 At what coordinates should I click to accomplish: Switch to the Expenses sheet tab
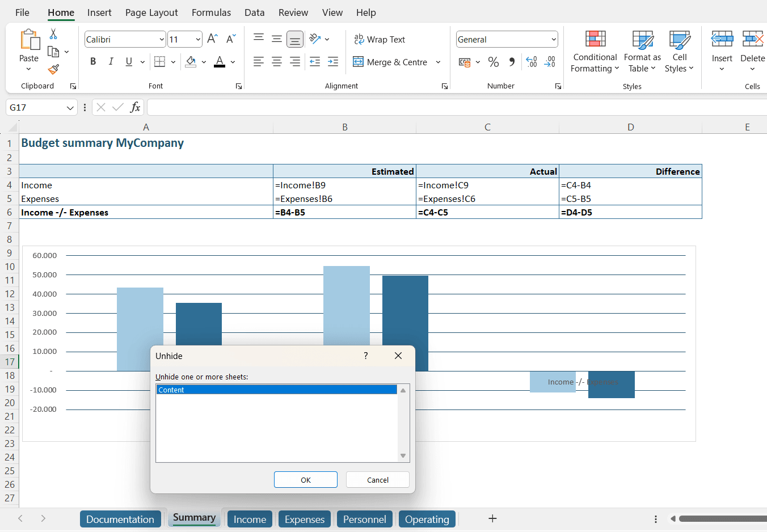tap(305, 519)
